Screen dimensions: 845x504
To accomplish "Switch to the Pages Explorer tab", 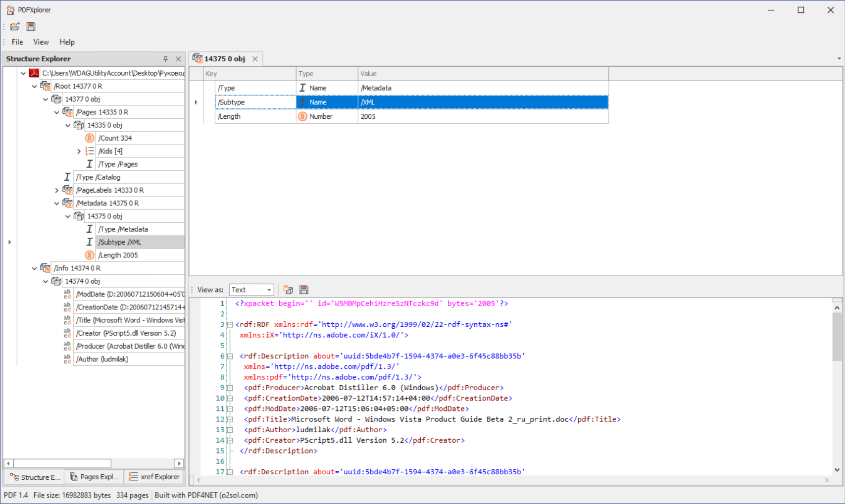I will 94,477.
